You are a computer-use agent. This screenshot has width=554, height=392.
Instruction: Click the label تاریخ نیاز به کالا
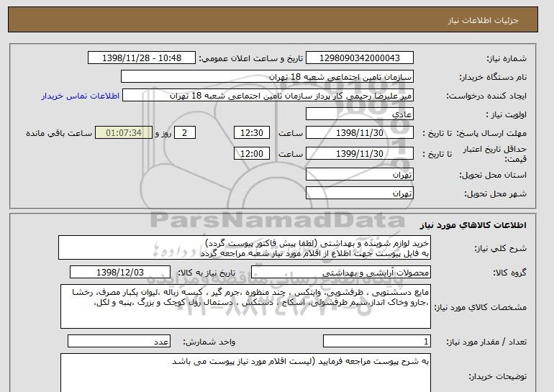(206, 273)
